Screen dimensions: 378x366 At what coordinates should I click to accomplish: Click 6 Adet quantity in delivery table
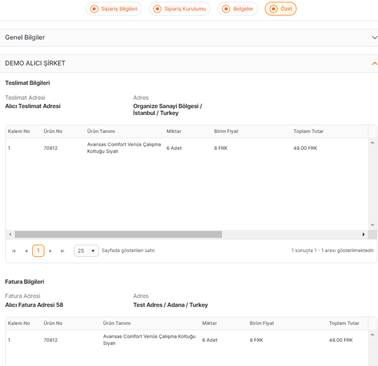174,148
